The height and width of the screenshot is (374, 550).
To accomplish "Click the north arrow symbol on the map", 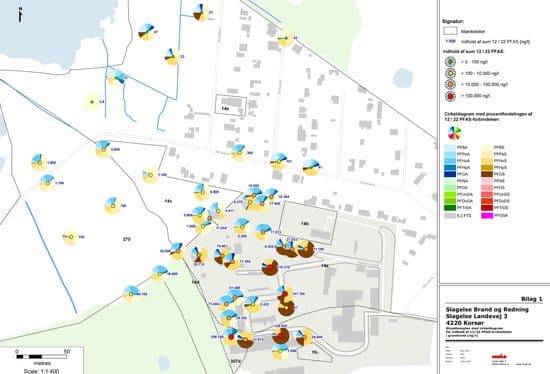I will point(20,15).
